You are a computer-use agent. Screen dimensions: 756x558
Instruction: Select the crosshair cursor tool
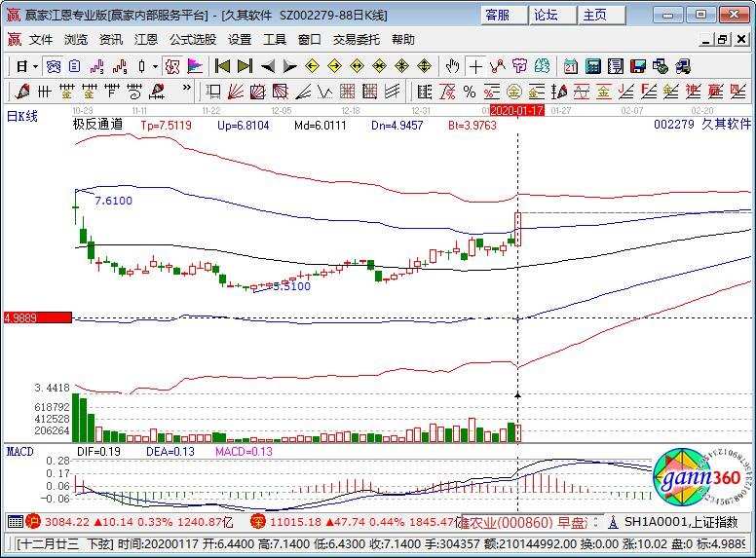pos(475,66)
